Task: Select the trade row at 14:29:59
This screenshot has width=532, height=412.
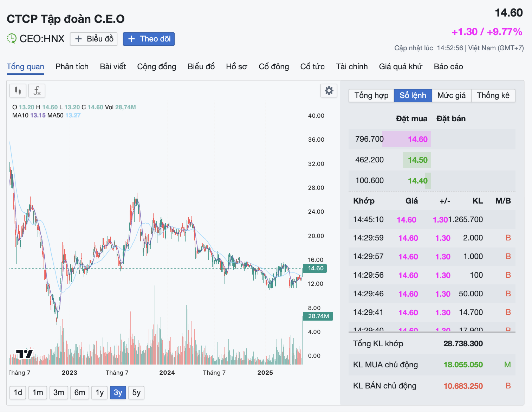Action: (x=432, y=238)
